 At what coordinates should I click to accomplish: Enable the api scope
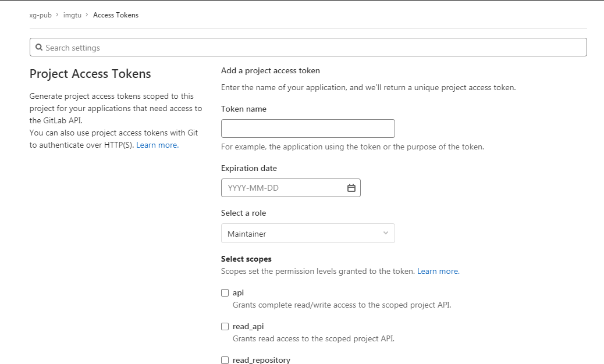[x=225, y=292]
